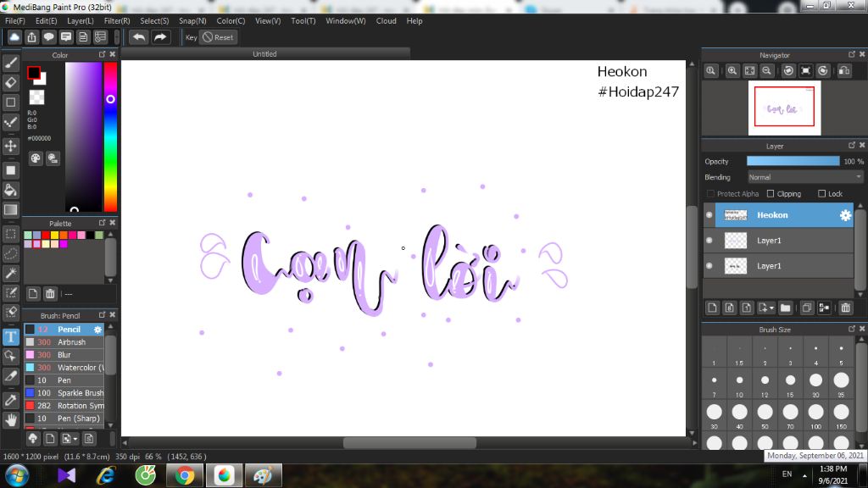The image size is (868, 488).
Task: Click the canvas horizontal scrollbar
Action: 409,442
